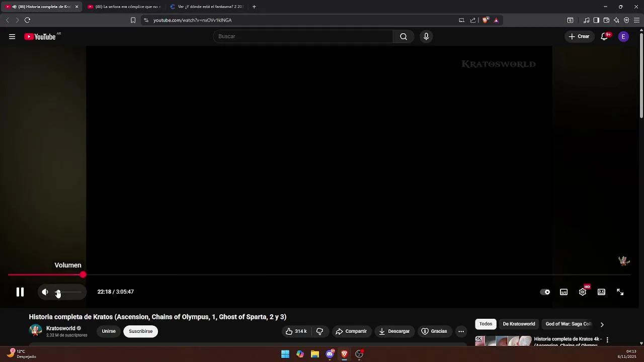Image resolution: width=644 pixels, height=362 pixels.
Task: Click the Gracias button
Action: 434,331
